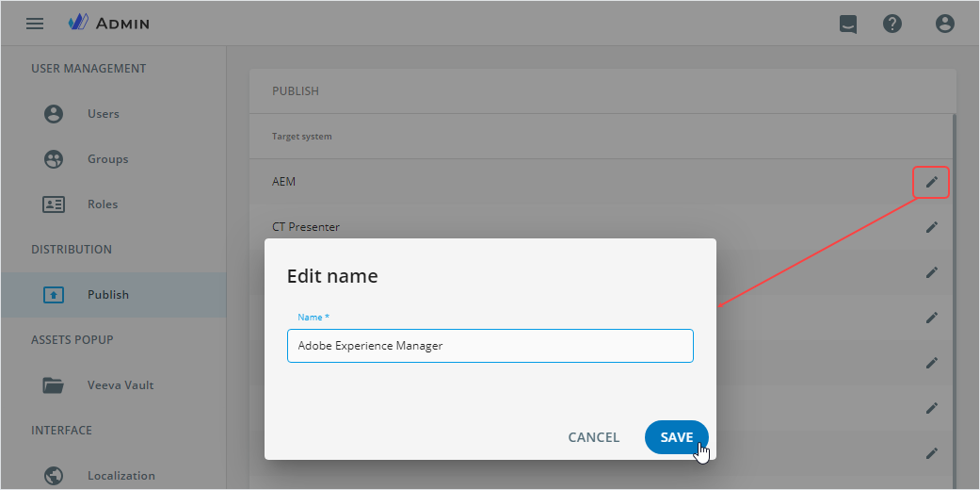Open the user account profile icon
The image size is (980, 490).
[x=945, y=24]
